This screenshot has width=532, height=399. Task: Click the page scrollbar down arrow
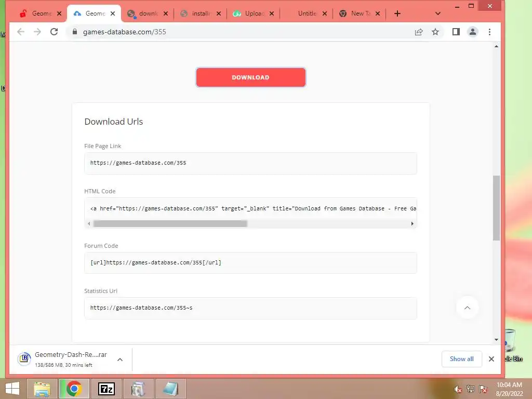tap(496, 340)
